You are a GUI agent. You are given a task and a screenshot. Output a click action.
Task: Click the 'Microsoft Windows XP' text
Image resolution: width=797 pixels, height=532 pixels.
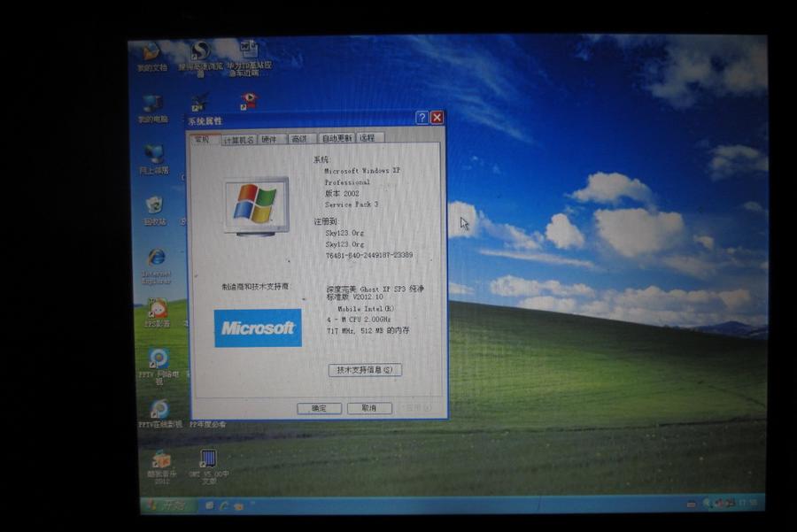point(362,171)
